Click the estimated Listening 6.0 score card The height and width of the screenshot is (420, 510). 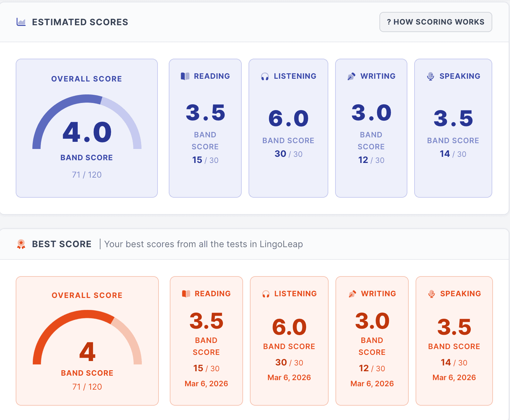[288, 128]
